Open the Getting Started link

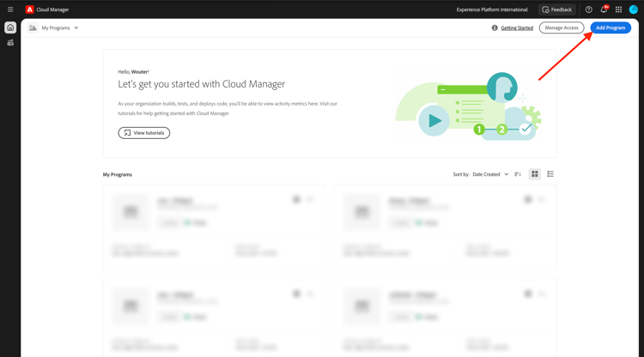[517, 28]
